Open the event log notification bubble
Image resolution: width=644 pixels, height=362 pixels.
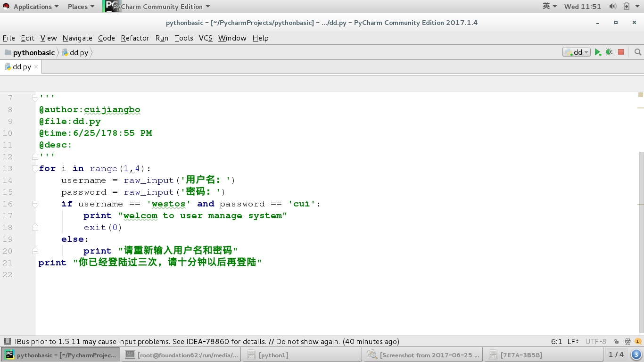click(x=637, y=342)
